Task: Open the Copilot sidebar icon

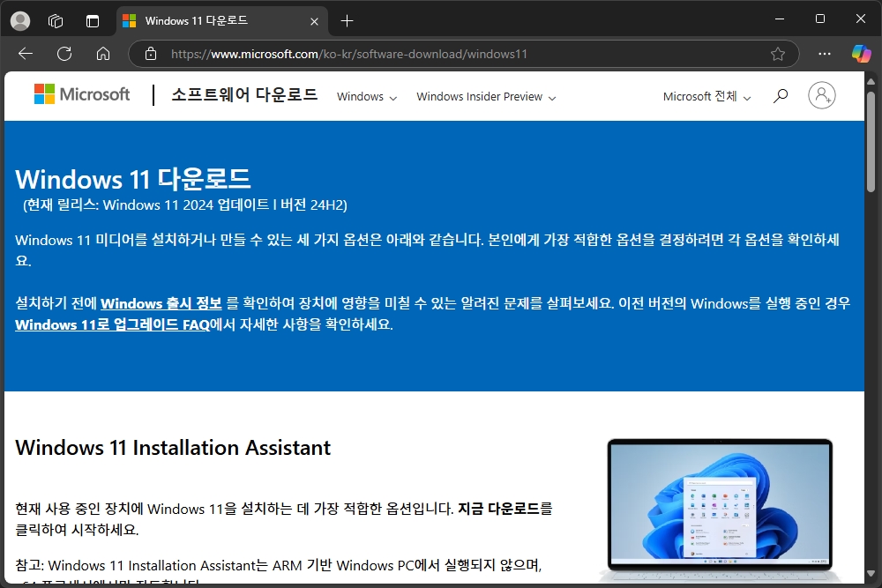Action: pos(861,54)
